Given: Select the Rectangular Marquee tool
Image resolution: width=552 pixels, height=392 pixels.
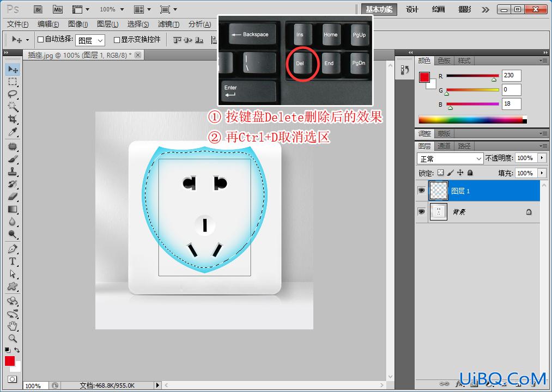Looking at the screenshot, I should [13, 82].
